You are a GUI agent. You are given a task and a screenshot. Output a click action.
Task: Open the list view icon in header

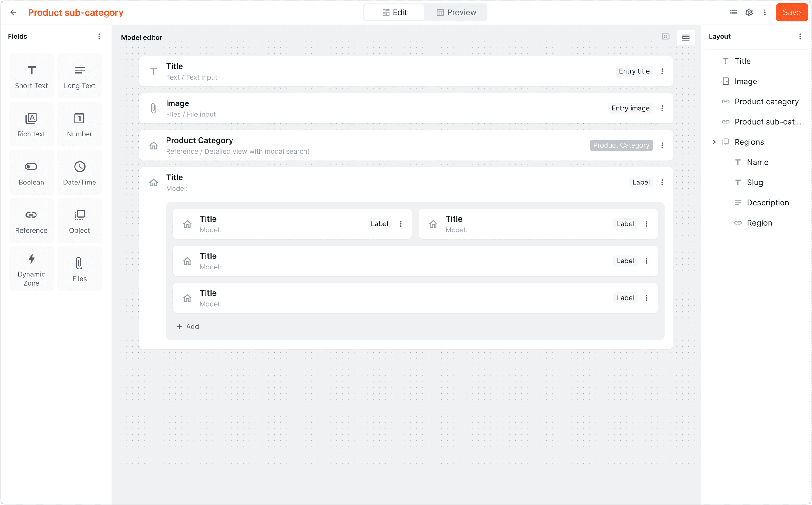click(733, 12)
